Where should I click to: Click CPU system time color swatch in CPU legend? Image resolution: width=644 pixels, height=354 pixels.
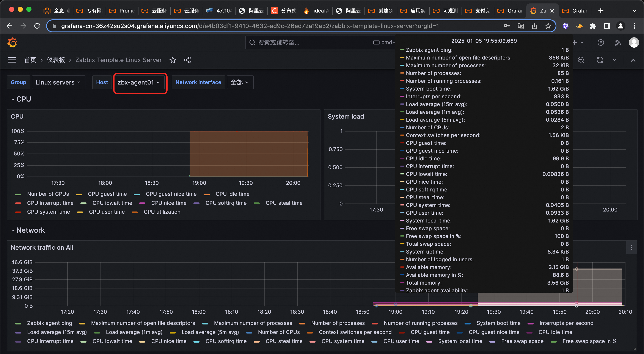click(x=18, y=212)
